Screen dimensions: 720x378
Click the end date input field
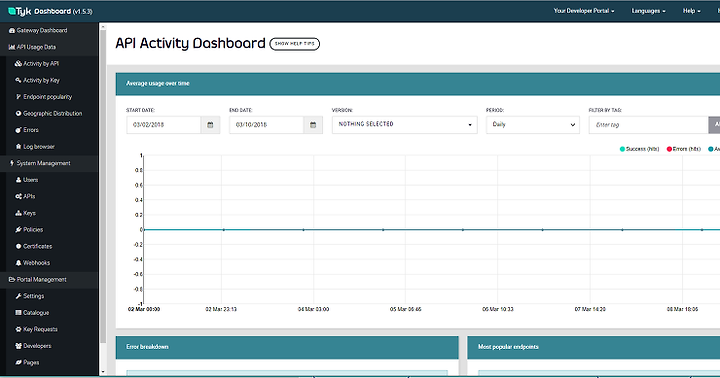[266, 125]
